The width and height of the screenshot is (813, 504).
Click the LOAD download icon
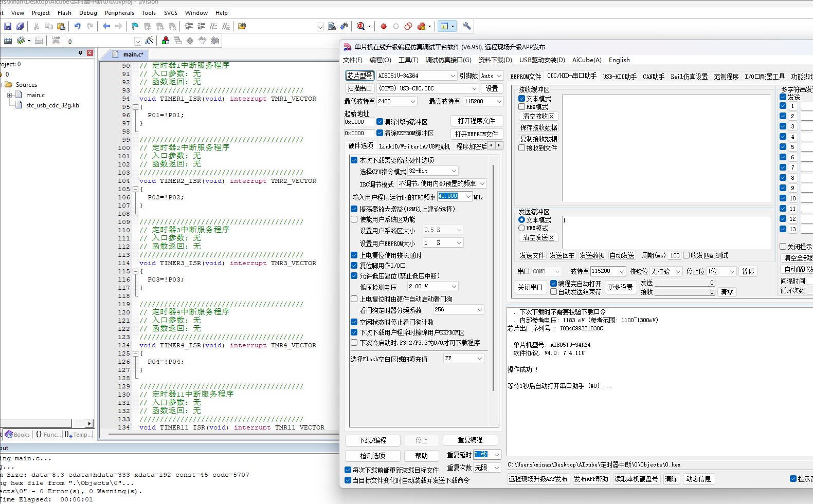coord(56,41)
